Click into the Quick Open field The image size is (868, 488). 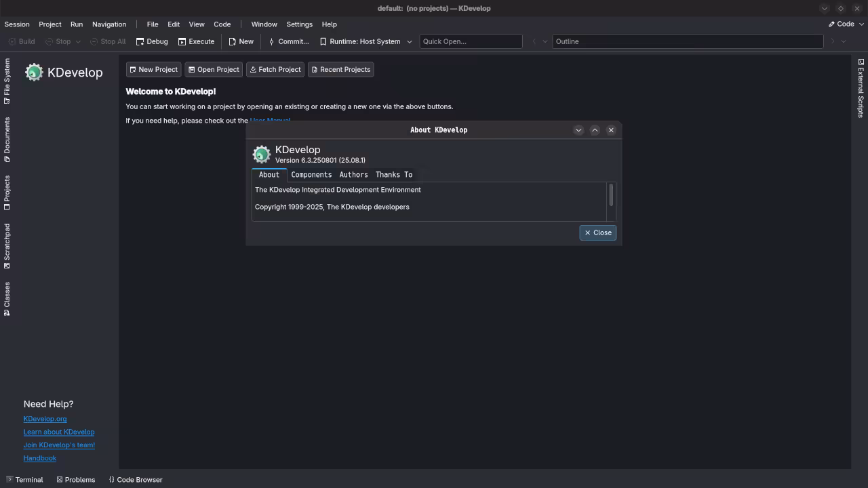click(x=471, y=41)
